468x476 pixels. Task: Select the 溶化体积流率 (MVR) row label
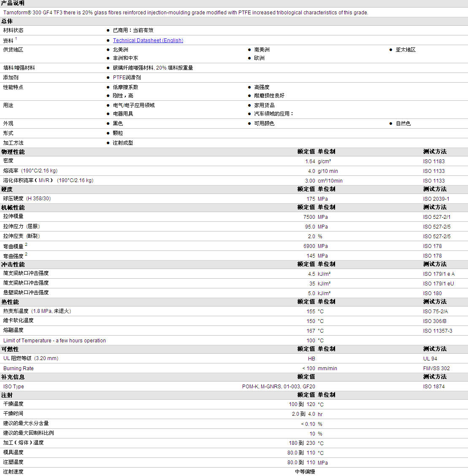click(x=49, y=180)
